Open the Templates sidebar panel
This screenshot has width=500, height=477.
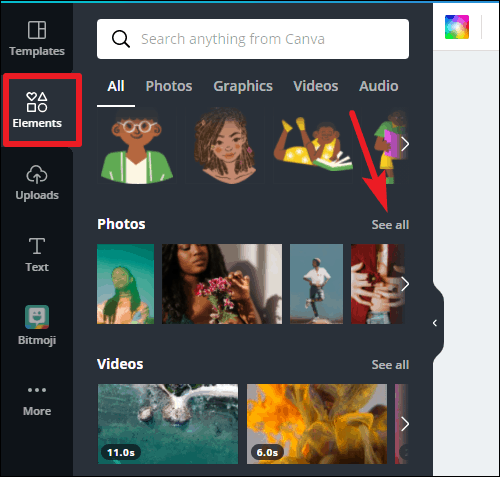click(x=37, y=38)
